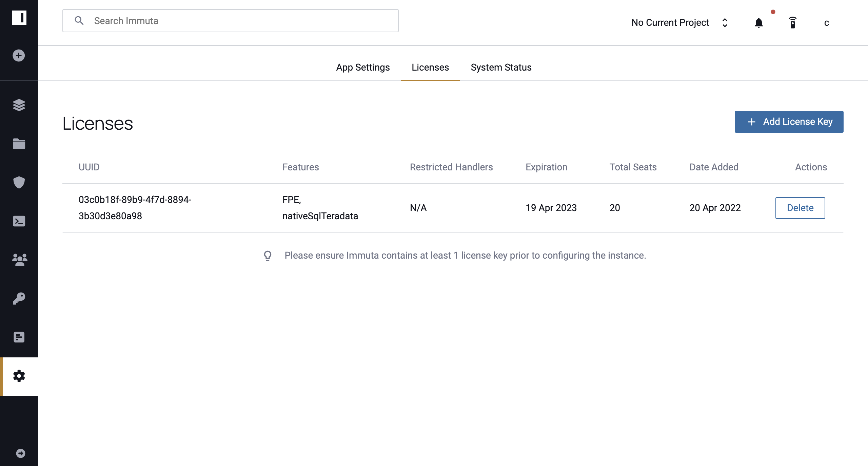Expand the No Current Project dropdown
The image size is (868, 466).
coord(679,22)
